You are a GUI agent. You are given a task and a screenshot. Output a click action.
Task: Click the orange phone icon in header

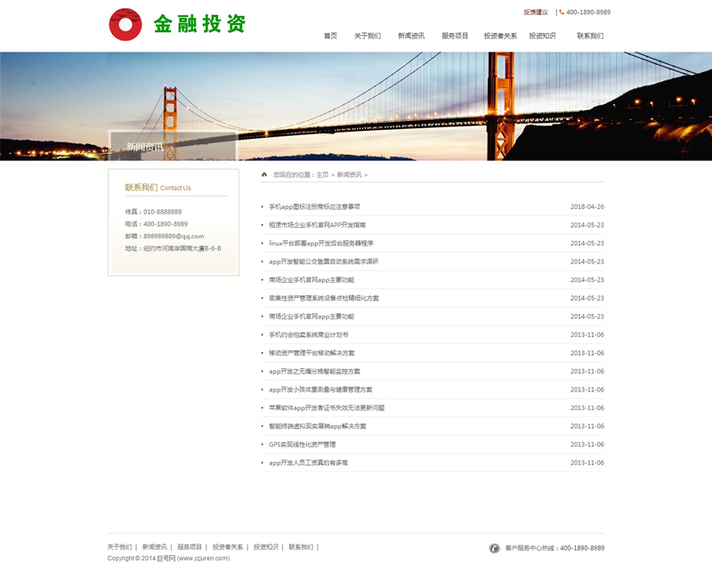tap(562, 12)
